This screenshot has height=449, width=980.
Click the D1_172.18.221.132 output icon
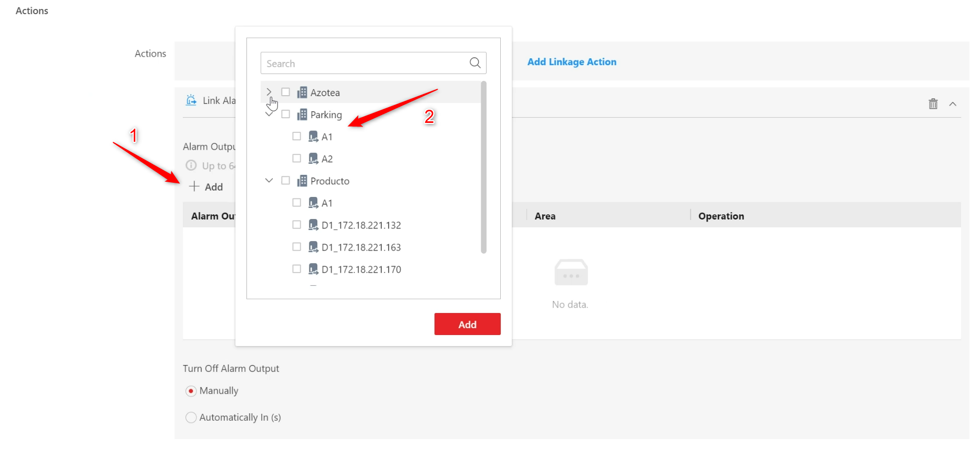coord(313,225)
